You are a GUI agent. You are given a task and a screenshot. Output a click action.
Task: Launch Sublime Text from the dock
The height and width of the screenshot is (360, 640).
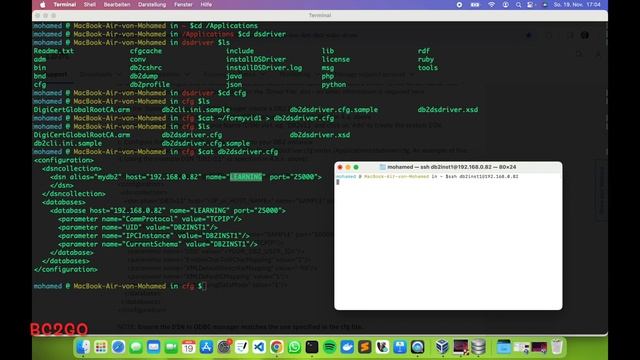click(x=365, y=347)
